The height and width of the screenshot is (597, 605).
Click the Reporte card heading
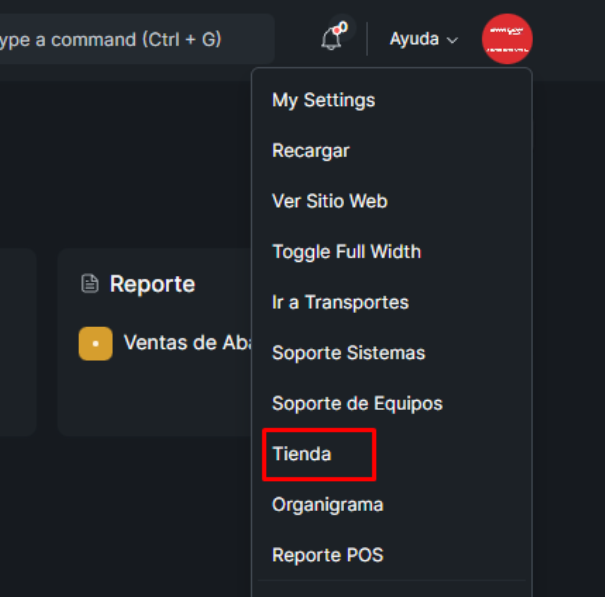(152, 284)
